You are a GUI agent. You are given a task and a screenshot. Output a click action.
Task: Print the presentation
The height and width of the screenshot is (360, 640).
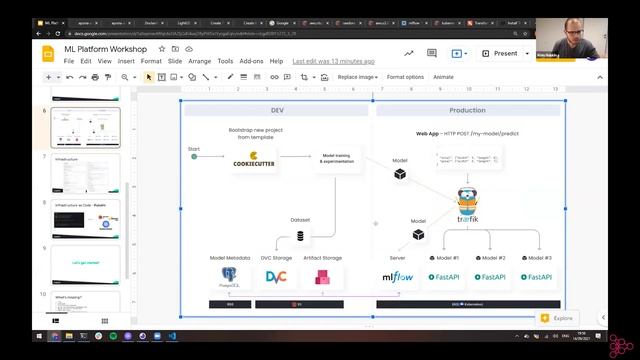point(95,77)
